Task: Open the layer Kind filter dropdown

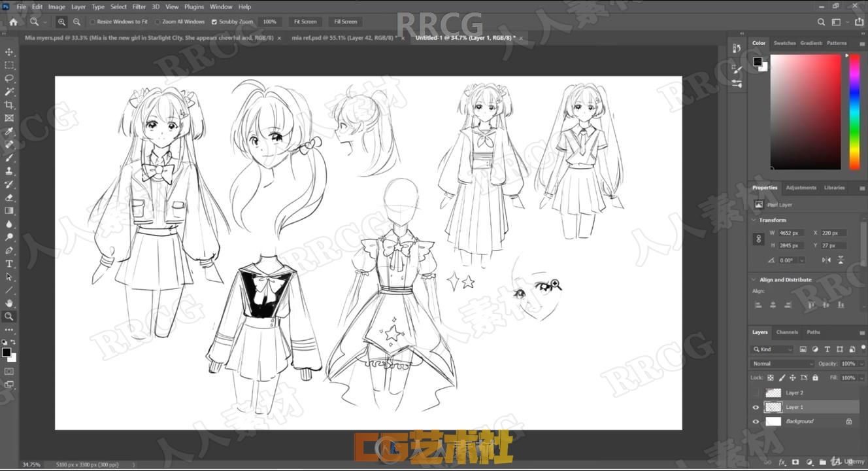Action: tap(773, 349)
